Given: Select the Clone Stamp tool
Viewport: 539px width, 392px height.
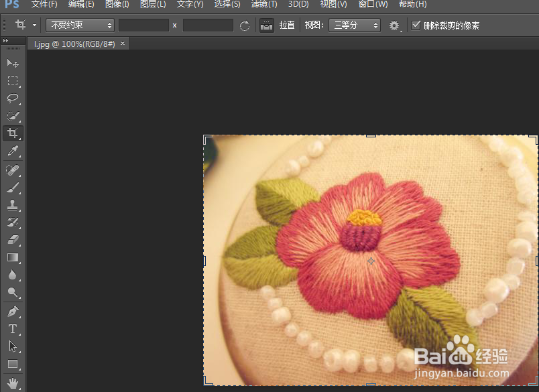Looking at the screenshot, I should 13,205.
